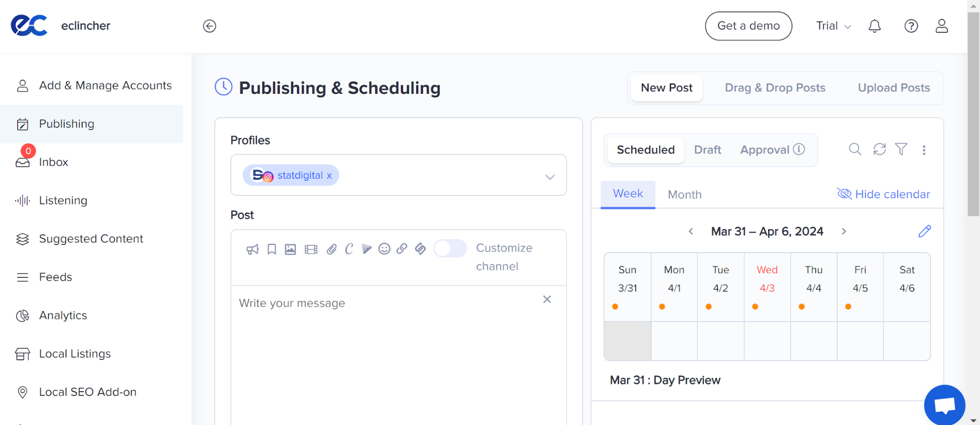This screenshot has height=425, width=980.
Task: Switch to Drag & Drop Posts tab
Action: [x=775, y=88]
